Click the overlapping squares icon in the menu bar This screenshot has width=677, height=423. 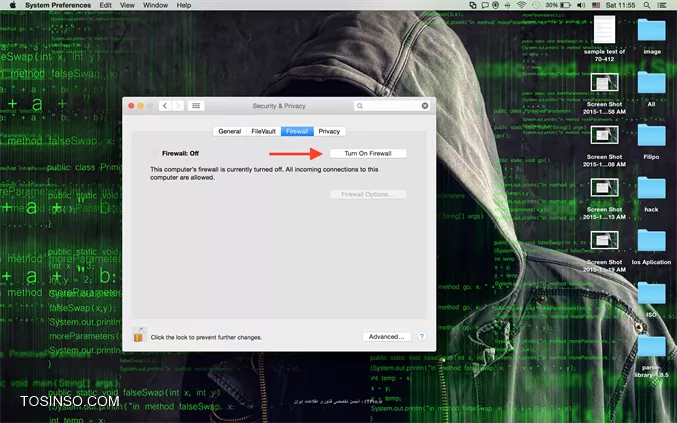(473, 5)
